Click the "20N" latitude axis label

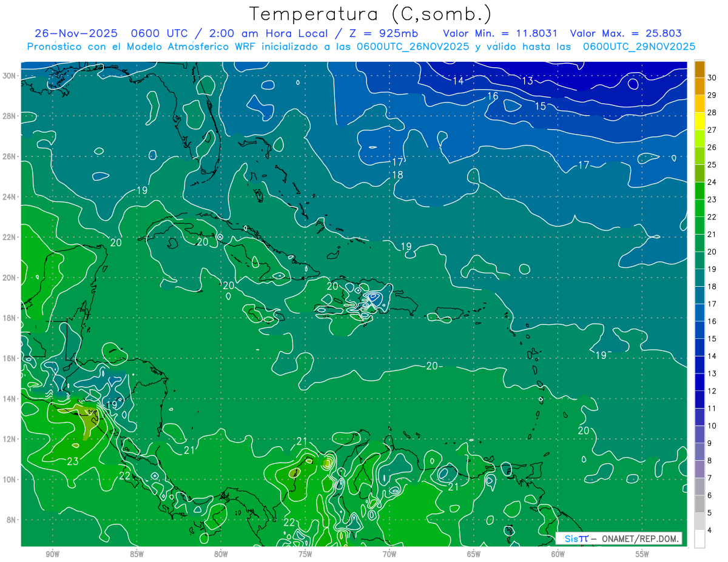click(x=10, y=278)
